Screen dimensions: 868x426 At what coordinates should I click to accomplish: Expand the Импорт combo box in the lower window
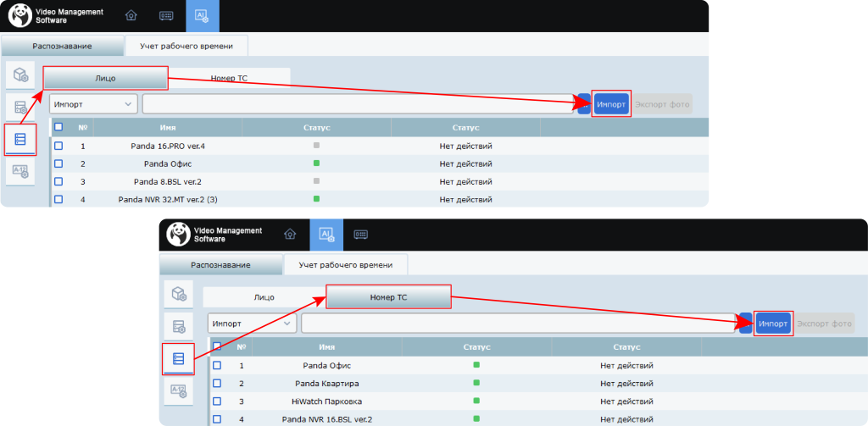point(252,324)
